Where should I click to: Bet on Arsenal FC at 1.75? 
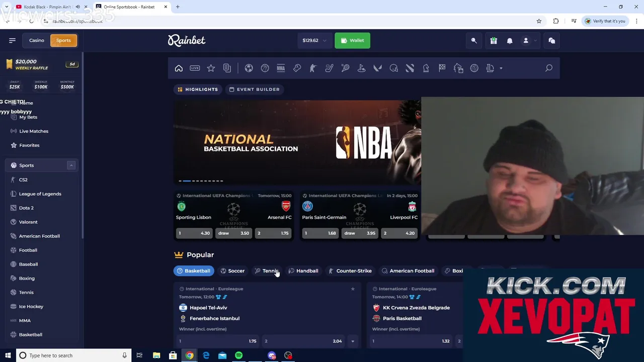tap(273, 233)
